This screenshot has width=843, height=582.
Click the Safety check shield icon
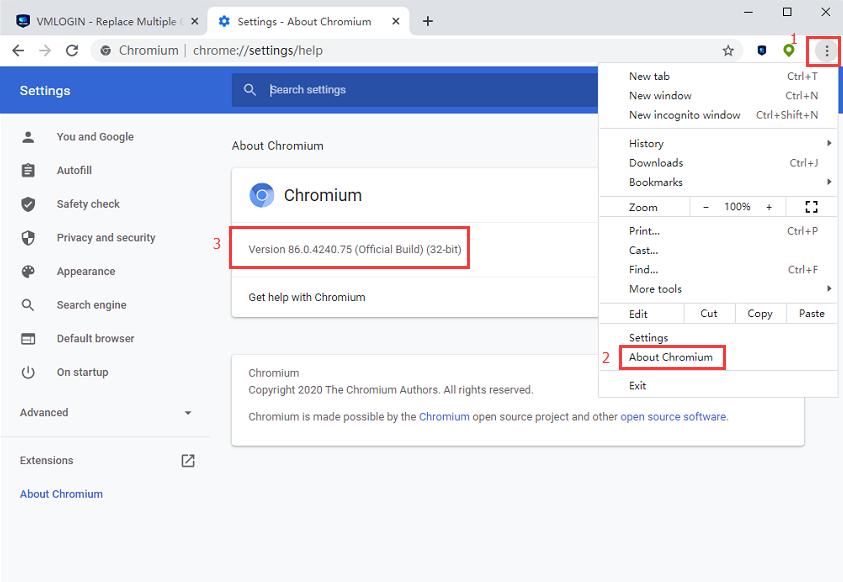tap(28, 204)
